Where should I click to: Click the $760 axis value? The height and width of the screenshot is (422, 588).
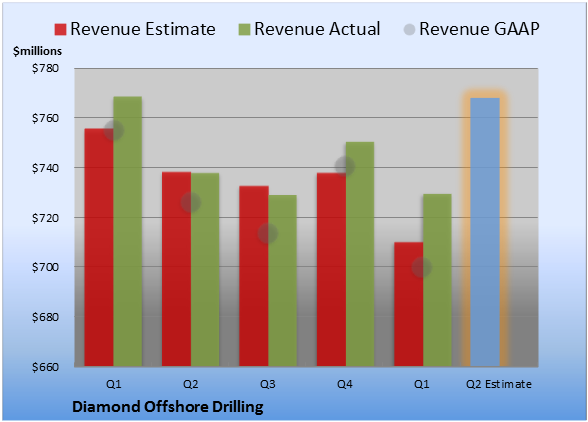tap(45, 118)
